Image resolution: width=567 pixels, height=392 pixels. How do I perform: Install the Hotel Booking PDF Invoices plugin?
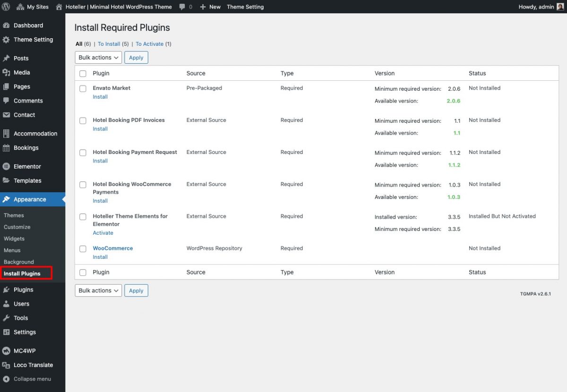pos(100,128)
